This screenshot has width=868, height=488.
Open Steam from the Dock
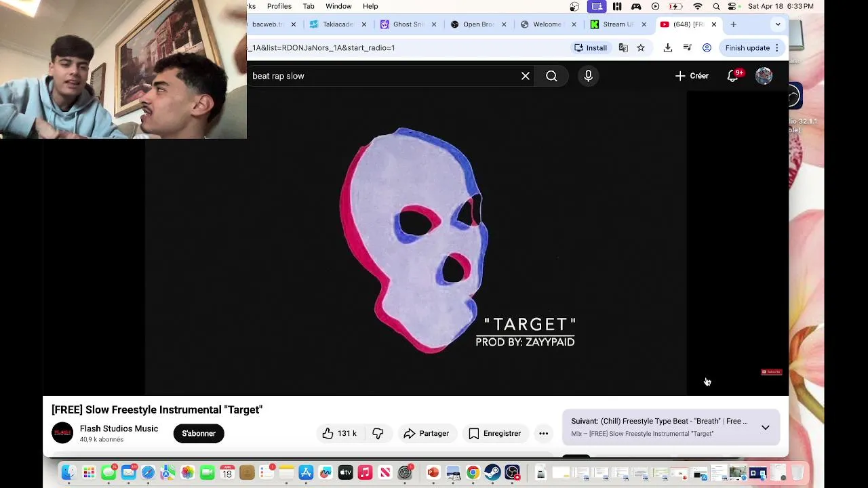coord(492,472)
